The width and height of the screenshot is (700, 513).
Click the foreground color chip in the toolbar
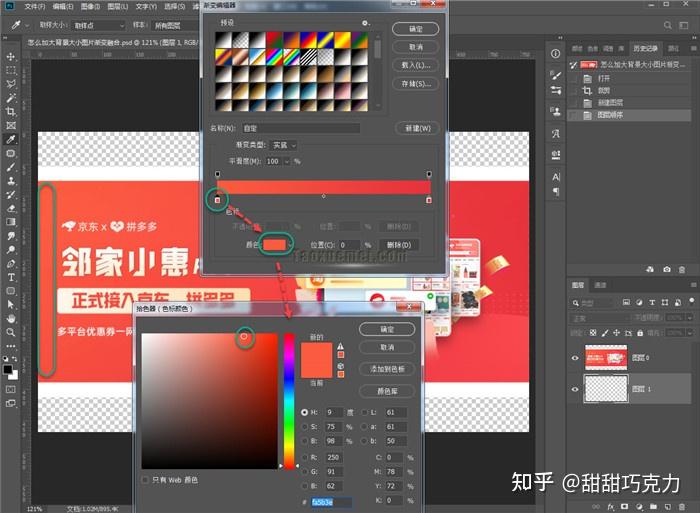[x=8, y=369]
